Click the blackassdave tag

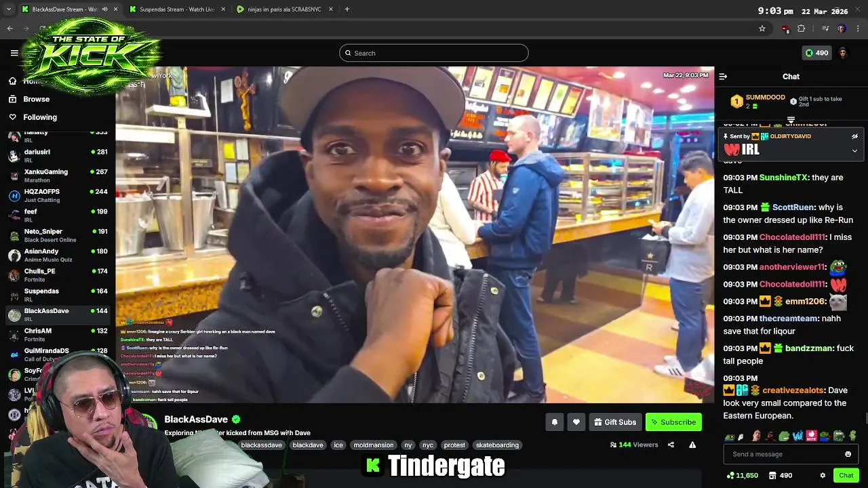click(261, 445)
